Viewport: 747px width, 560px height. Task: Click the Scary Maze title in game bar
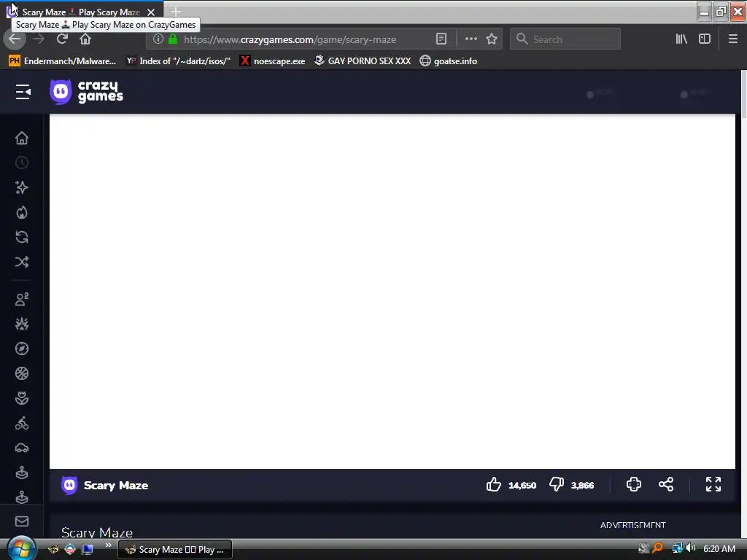116,485
